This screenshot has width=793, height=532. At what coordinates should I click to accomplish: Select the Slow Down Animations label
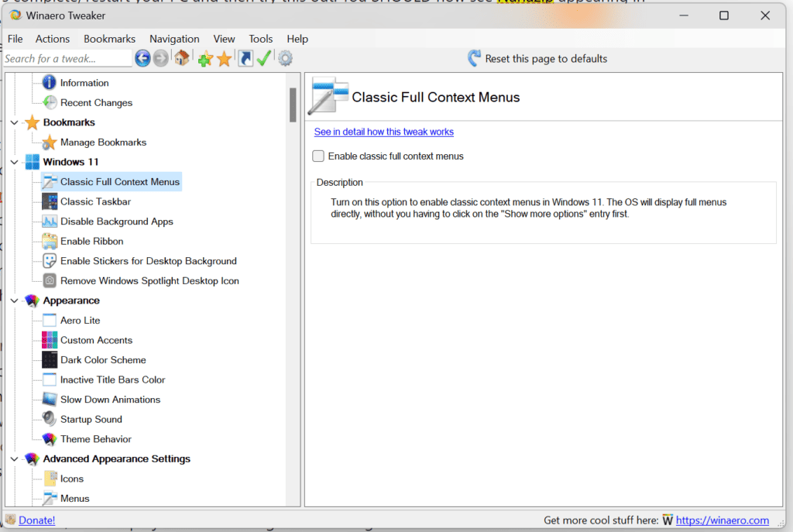[110, 400]
